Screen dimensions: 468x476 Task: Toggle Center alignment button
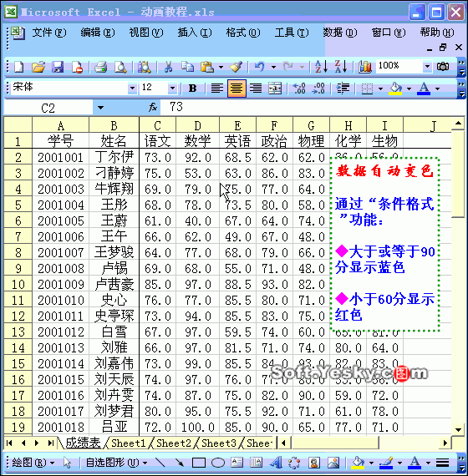(x=237, y=89)
